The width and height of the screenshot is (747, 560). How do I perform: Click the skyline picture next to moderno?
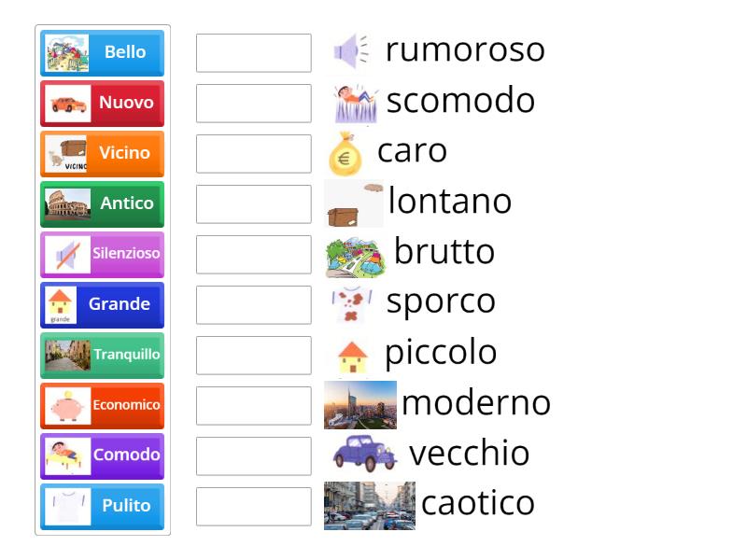(360, 405)
